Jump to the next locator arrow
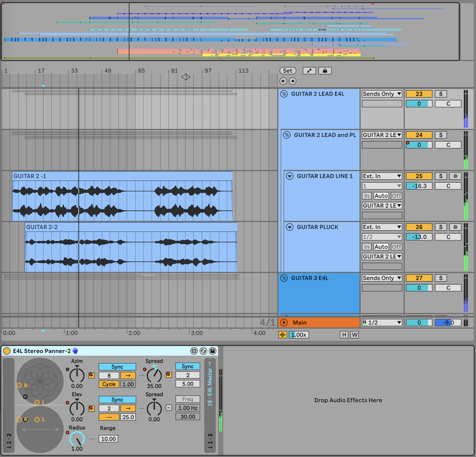The image size is (476, 457). [292, 81]
